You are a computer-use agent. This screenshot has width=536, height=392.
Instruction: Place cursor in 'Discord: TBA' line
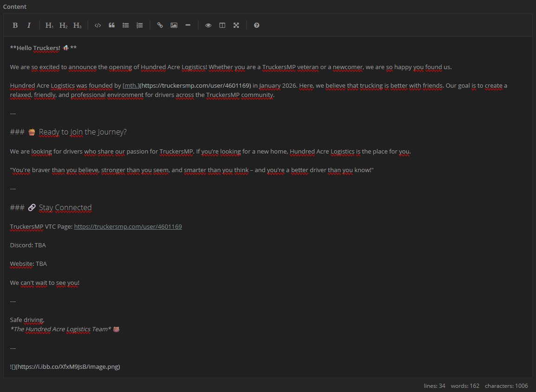click(x=28, y=245)
